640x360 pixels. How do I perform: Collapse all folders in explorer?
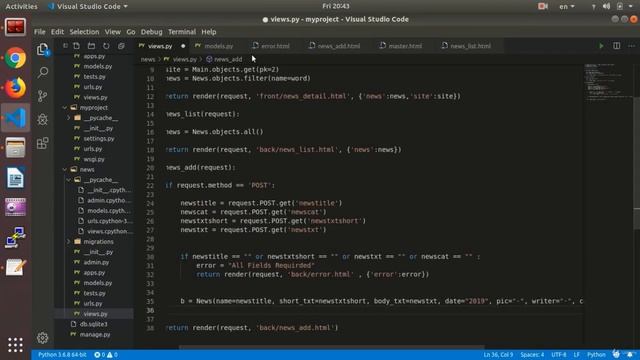click(121, 46)
